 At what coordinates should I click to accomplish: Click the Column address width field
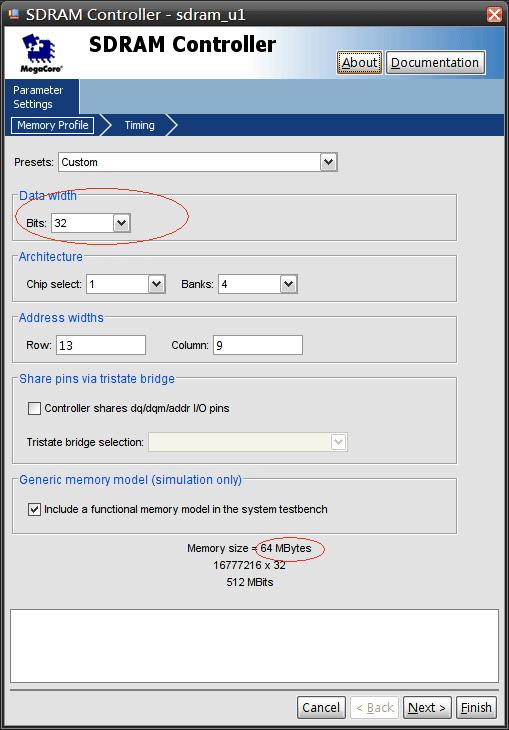point(258,345)
